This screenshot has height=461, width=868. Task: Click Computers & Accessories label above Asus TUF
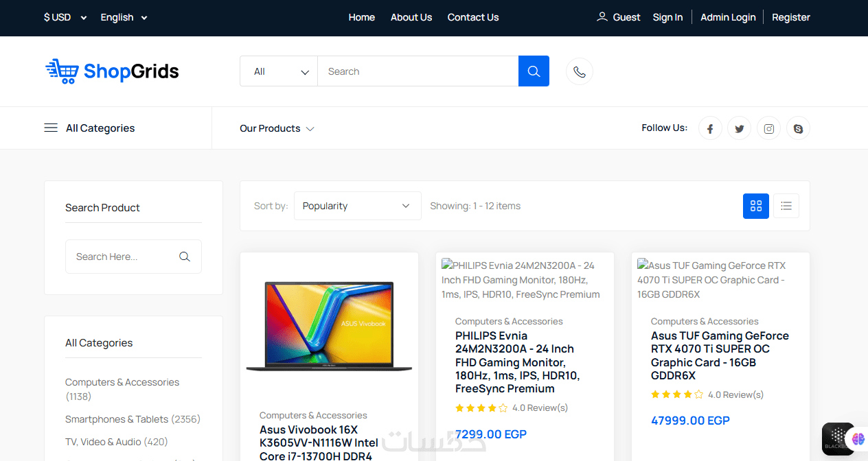pos(705,321)
